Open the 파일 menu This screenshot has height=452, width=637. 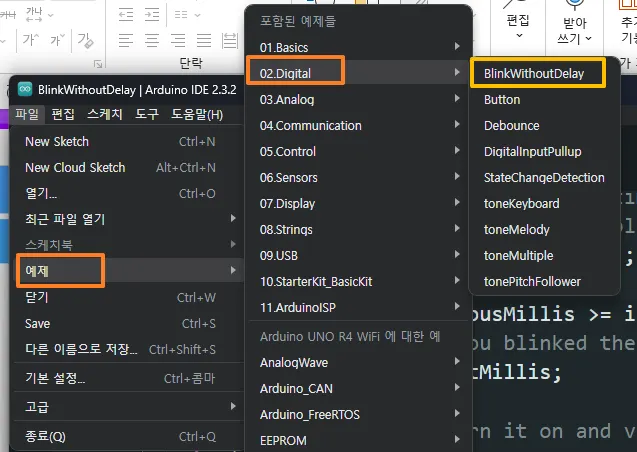coord(27,114)
